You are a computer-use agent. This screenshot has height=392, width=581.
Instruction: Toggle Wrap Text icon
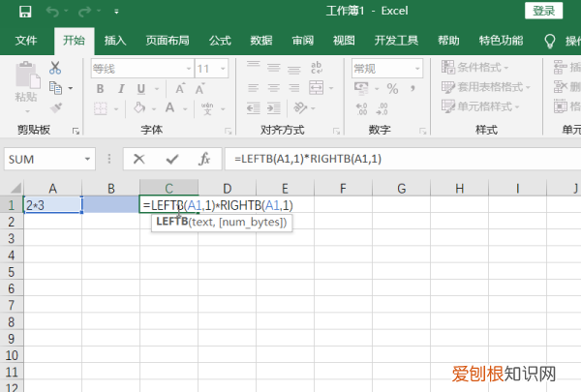(x=317, y=68)
